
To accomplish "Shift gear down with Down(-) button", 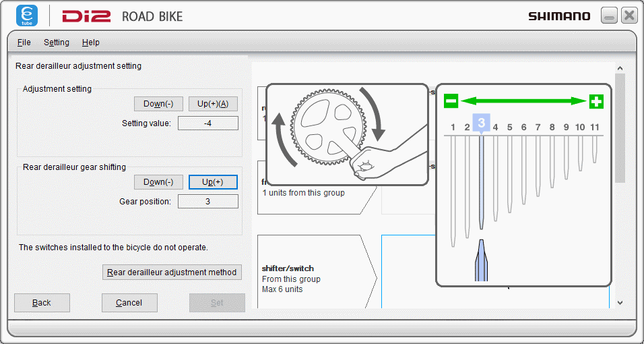I will pyautogui.click(x=158, y=182).
